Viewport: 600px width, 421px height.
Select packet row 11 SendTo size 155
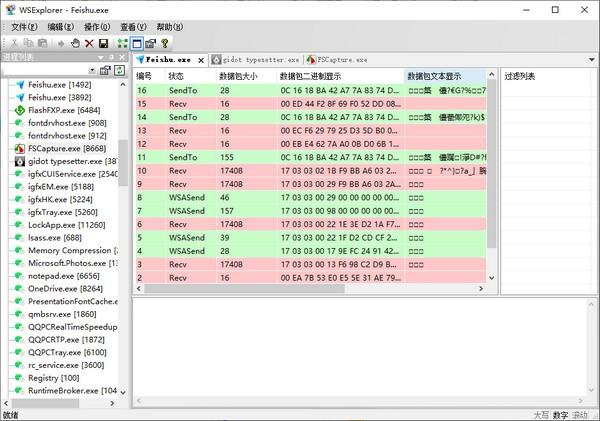(x=311, y=157)
